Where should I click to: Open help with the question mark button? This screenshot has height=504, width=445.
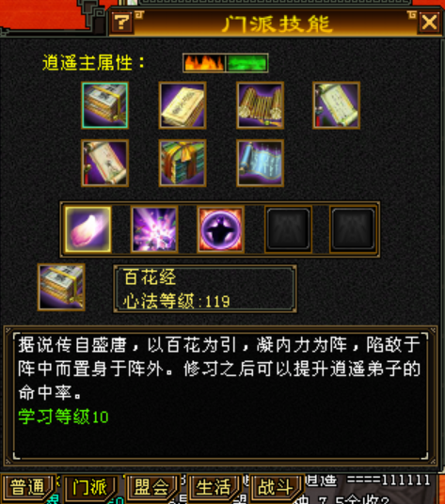coord(122,23)
